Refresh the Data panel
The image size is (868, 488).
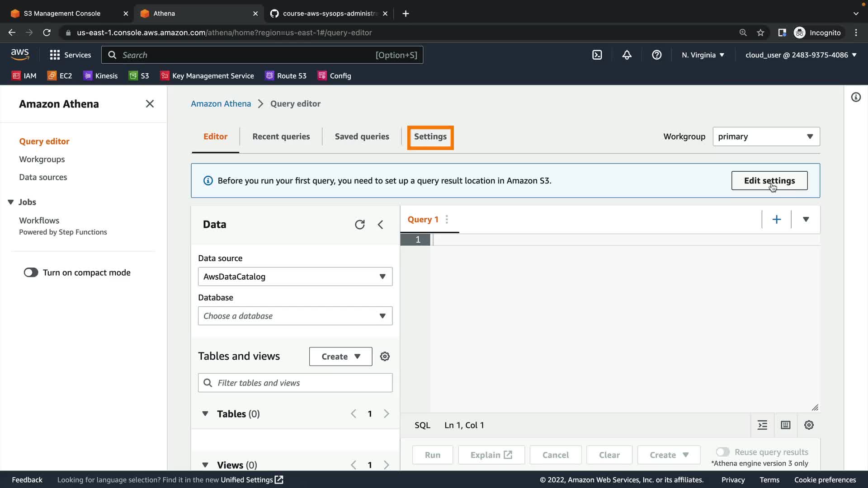359,225
